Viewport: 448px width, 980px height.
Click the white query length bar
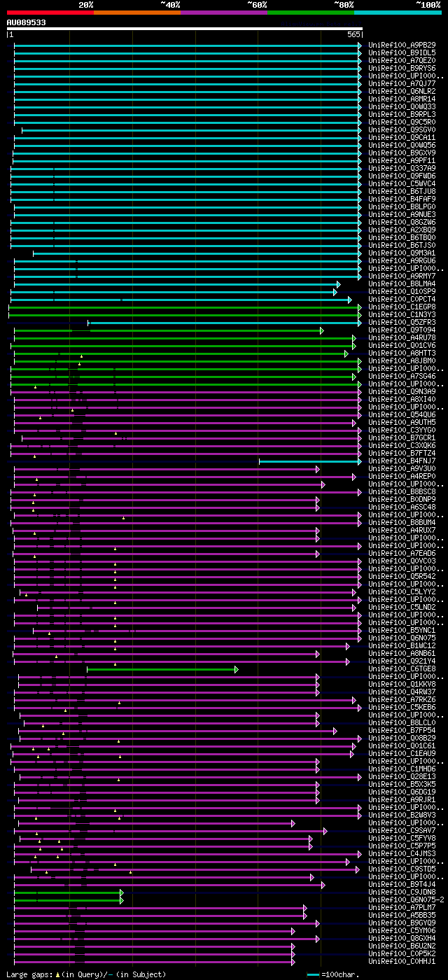tap(184, 29)
